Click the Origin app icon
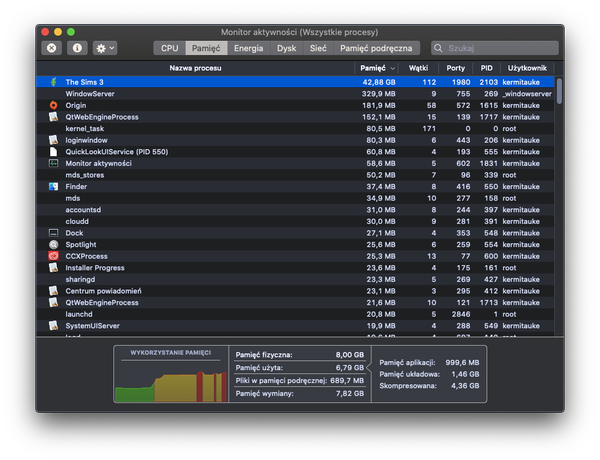Viewport: 600px width, 460px height. (x=54, y=105)
